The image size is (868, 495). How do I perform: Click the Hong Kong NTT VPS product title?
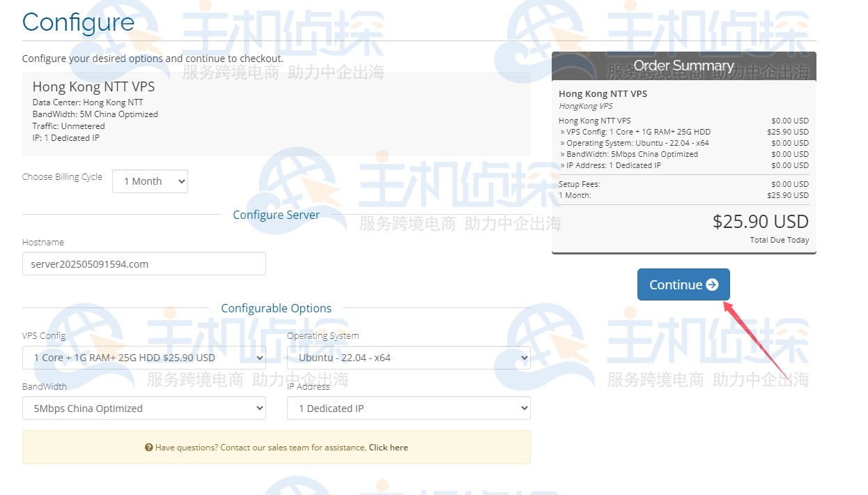click(93, 87)
